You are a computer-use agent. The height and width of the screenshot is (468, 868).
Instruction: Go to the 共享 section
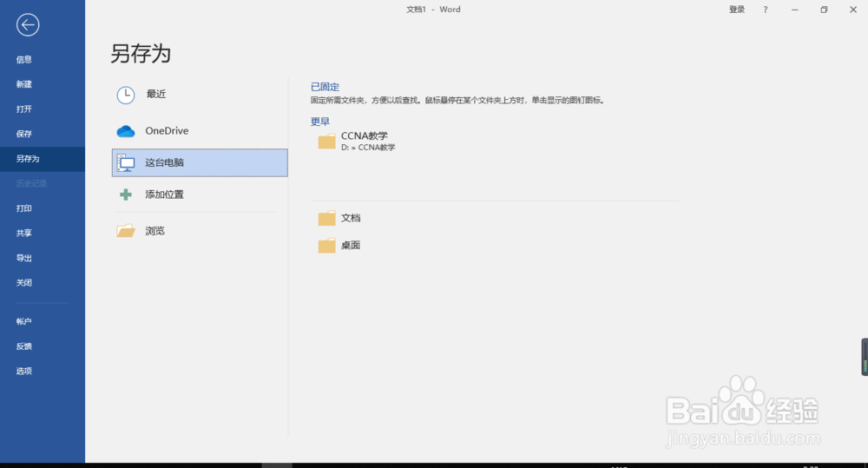tap(23, 234)
